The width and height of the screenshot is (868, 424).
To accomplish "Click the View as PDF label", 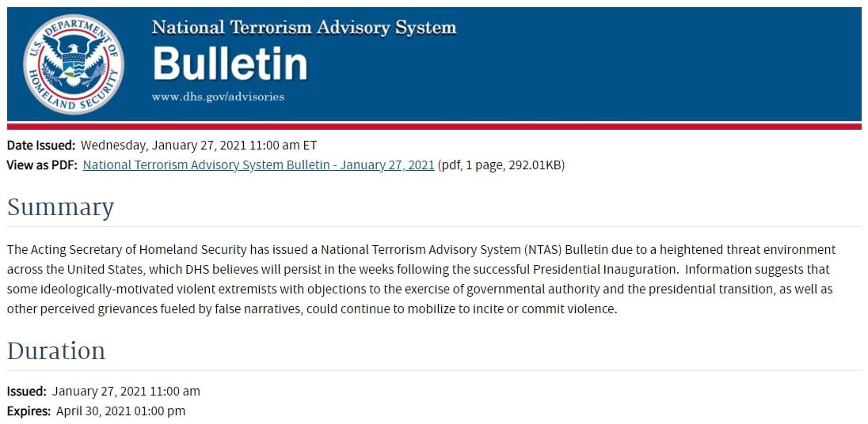I will click(41, 165).
